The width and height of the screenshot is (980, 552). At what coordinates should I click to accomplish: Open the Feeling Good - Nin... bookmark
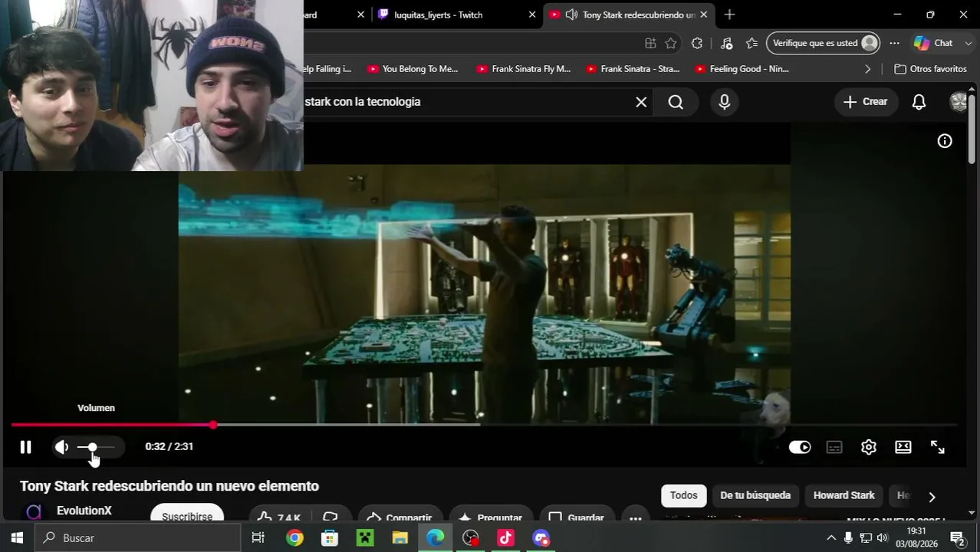pos(742,69)
